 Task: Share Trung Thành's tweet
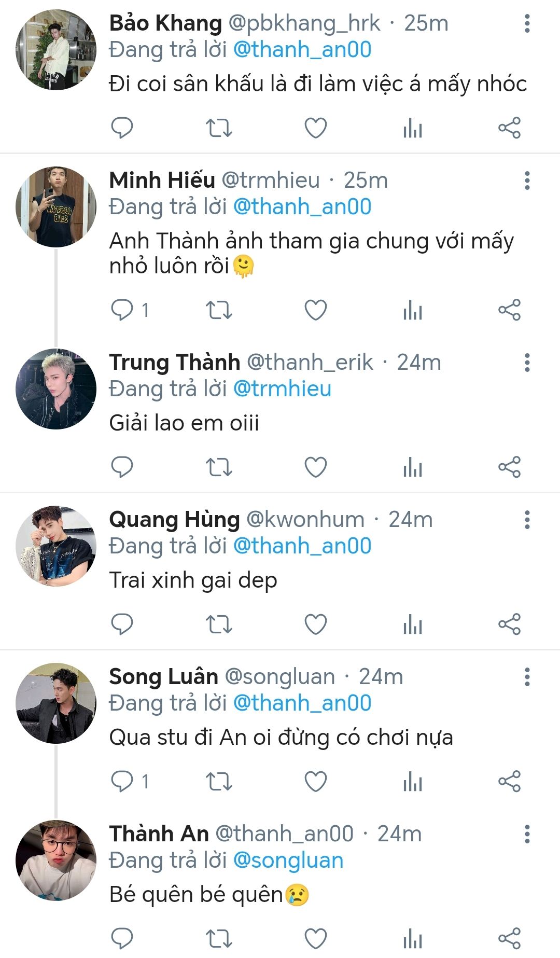(509, 467)
